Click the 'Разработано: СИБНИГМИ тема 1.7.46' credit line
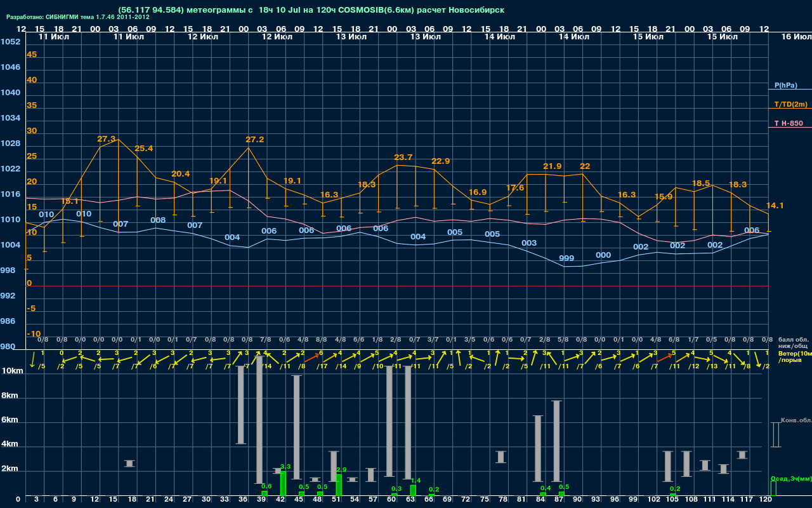The height and width of the screenshot is (508, 812). tap(78, 17)
